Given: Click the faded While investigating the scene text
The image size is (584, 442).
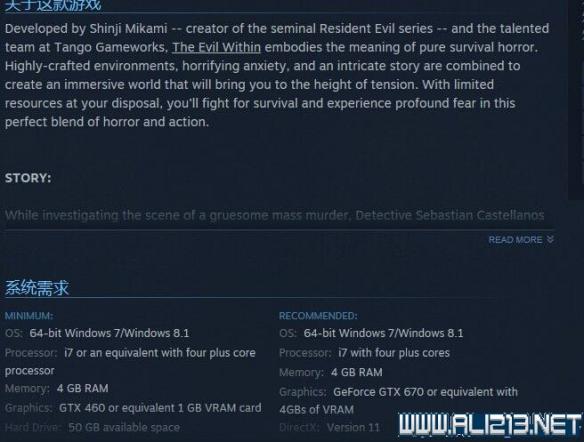Looking at the screenshot, I should pos(274,215).
